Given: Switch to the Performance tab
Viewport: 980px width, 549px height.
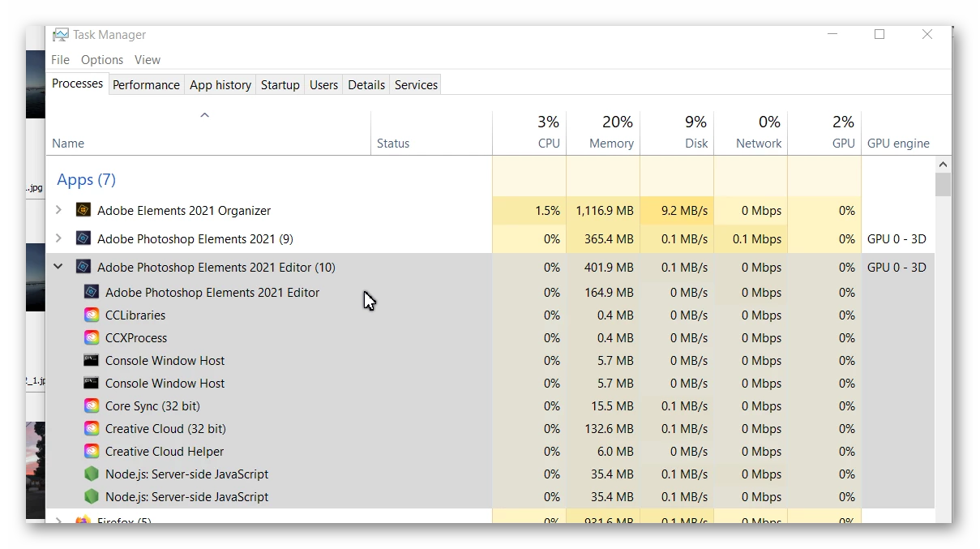Looking at the screenshot, I should (146, 84).
